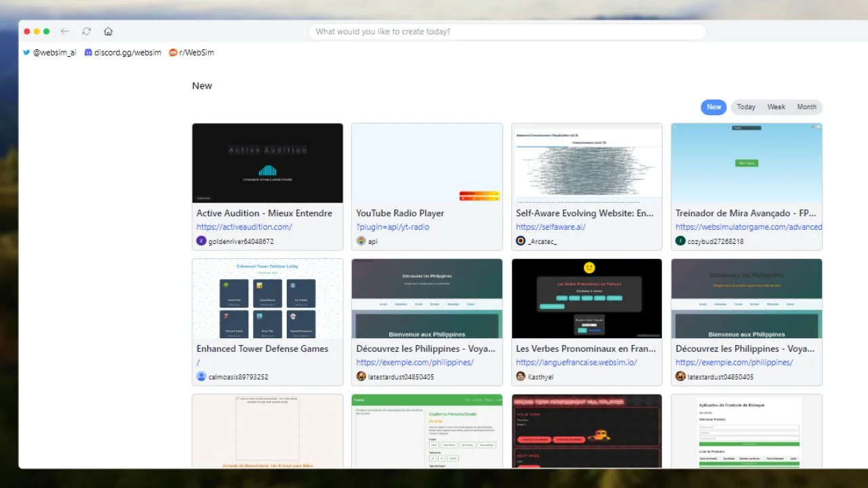Open the selfaware.ai link

(551, 227)
